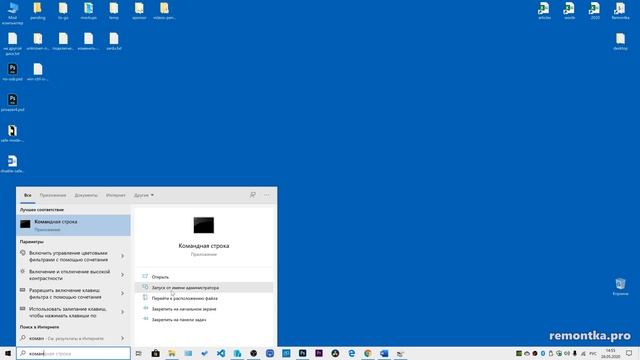
Task: Expand arrow for filter keys setting result
Action: coord(122,293)
